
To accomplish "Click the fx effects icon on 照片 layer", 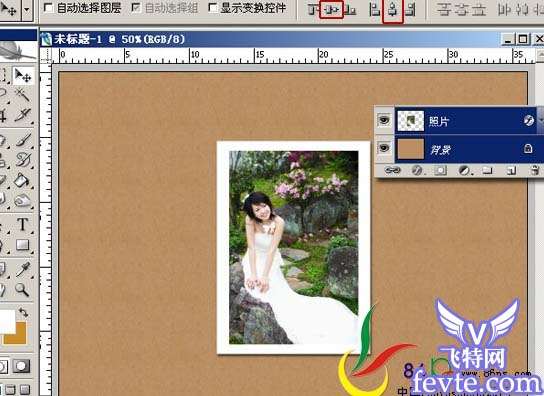I will pos(528,120).
